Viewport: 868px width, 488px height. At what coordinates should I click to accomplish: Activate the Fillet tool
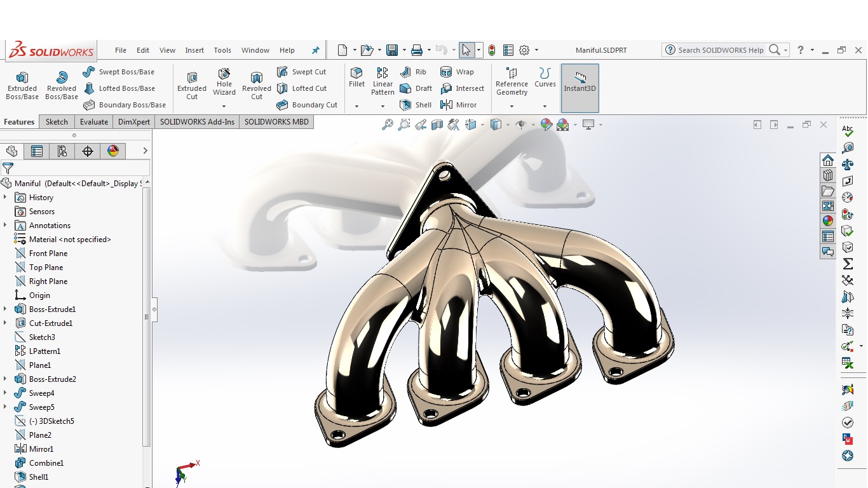357,78
